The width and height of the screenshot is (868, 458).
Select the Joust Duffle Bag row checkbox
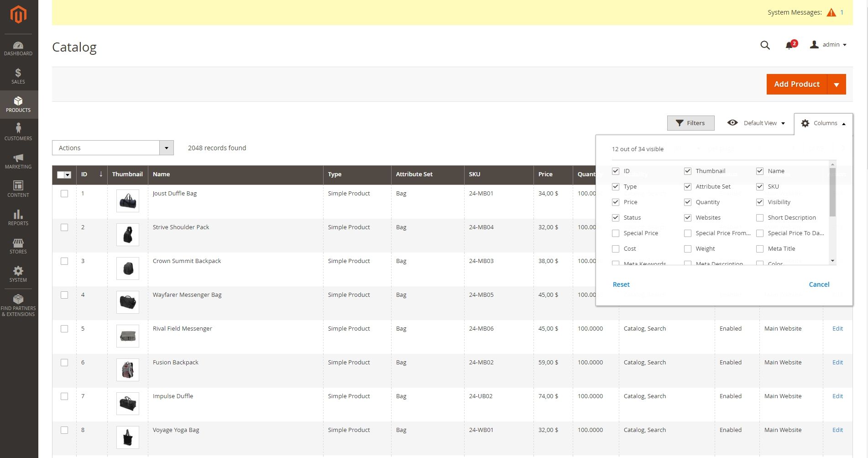click(64, 194)
